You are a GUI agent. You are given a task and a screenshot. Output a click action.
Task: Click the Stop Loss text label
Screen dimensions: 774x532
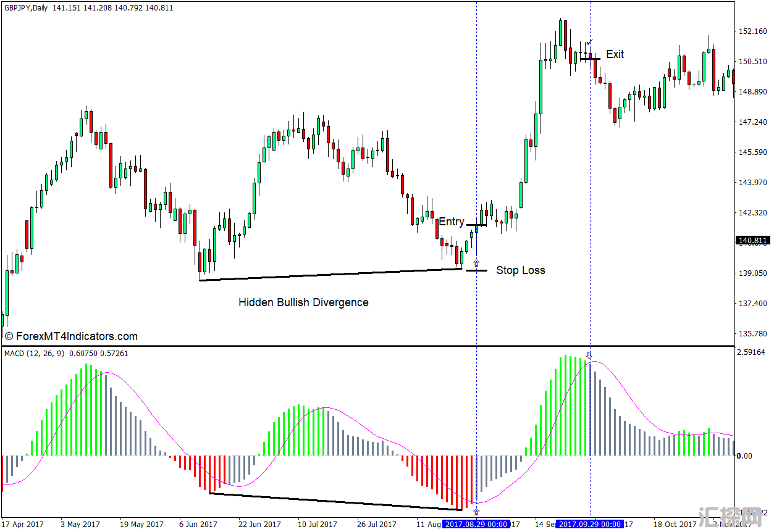tap(520, 270)
